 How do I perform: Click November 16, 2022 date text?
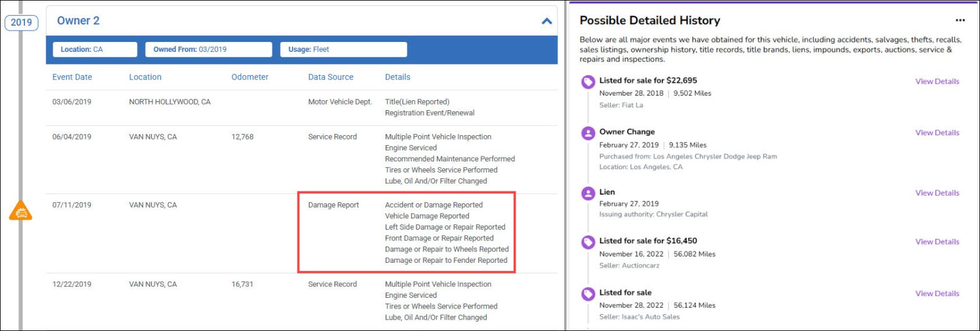[x=631, y=254]
